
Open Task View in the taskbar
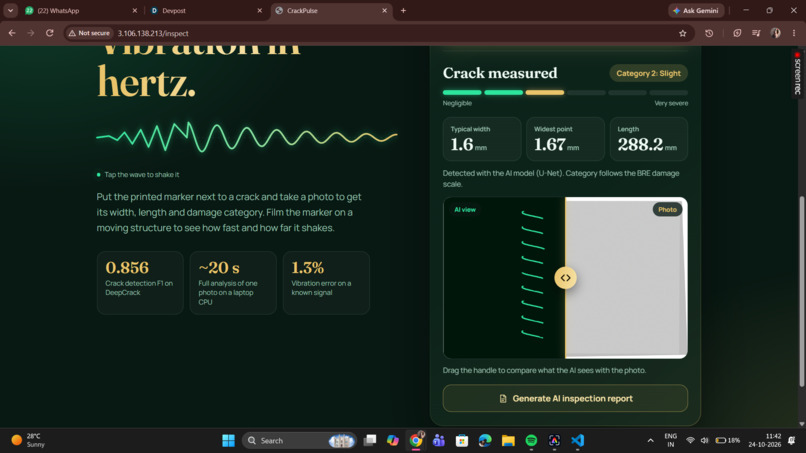[370, 441]
